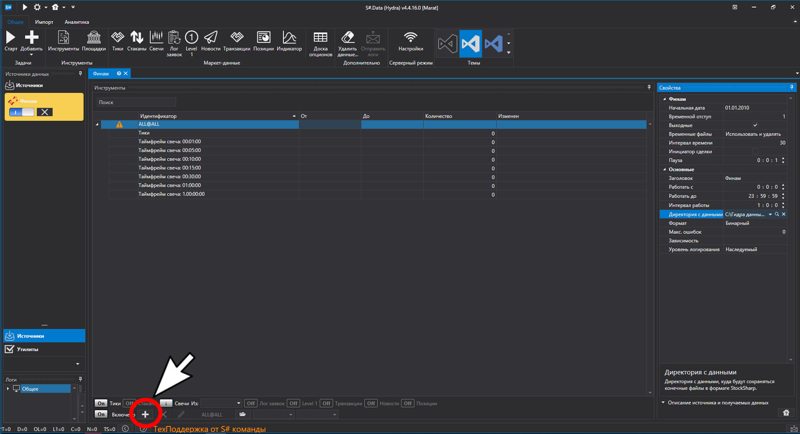Open Директория с данными dropdown arrow
Viewport: 800px width, 434px height.
click(770, 214)
